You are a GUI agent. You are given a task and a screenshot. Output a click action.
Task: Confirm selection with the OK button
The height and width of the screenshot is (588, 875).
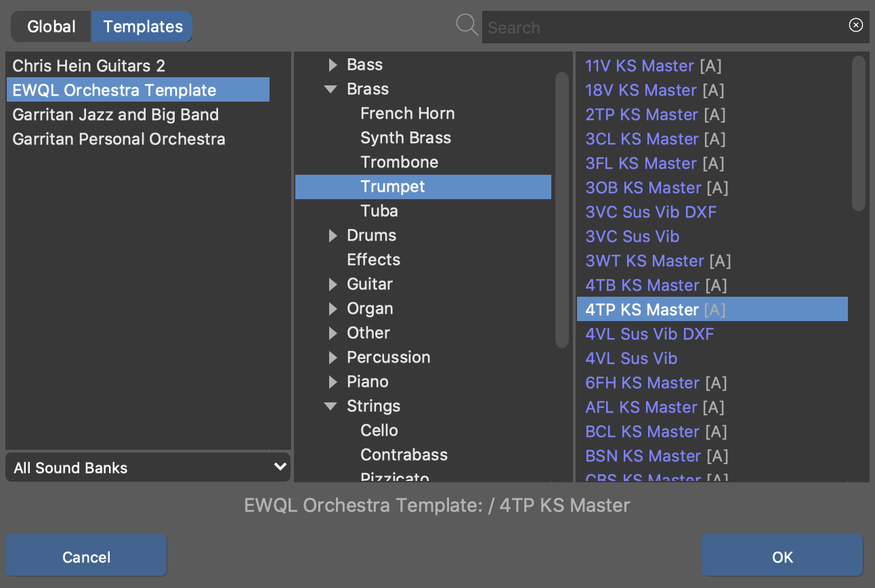(782, 557)
